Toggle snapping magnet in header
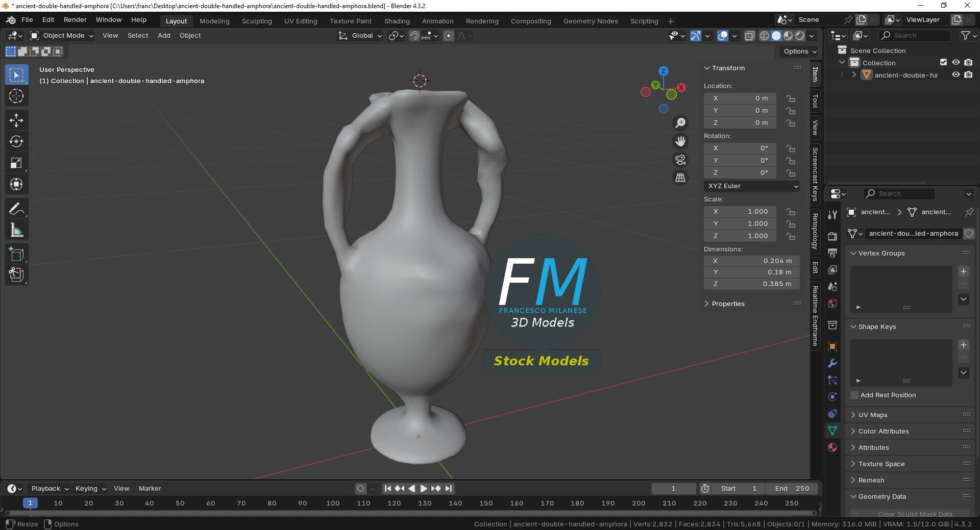980x530 pixels. pyautogui.click(x=414, y=36)
